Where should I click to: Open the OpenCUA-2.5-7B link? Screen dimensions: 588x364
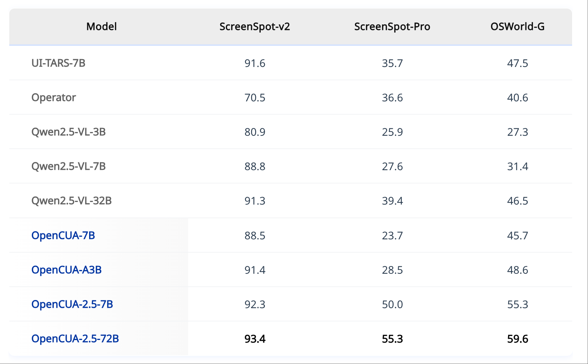point(72,304)
